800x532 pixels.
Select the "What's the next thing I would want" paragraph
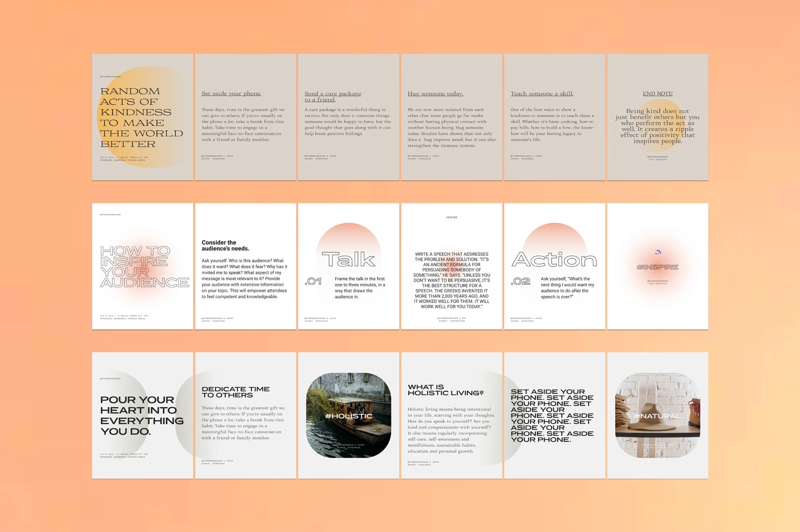(x=568, y=288)
